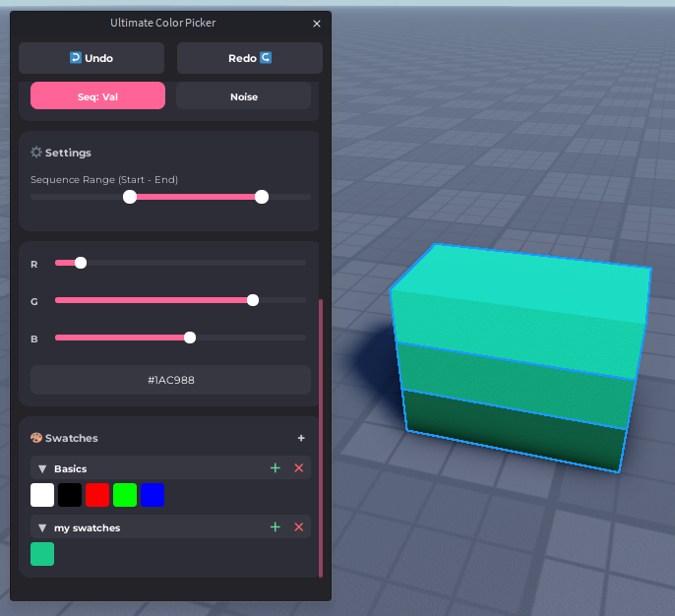Add color to Basics group

point(276,468)
